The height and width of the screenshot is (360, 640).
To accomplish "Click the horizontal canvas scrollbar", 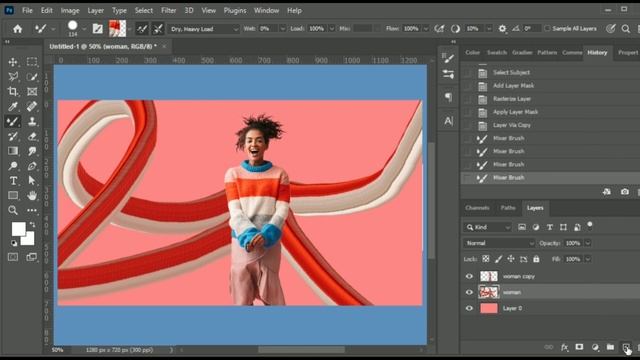I will 301,349.
